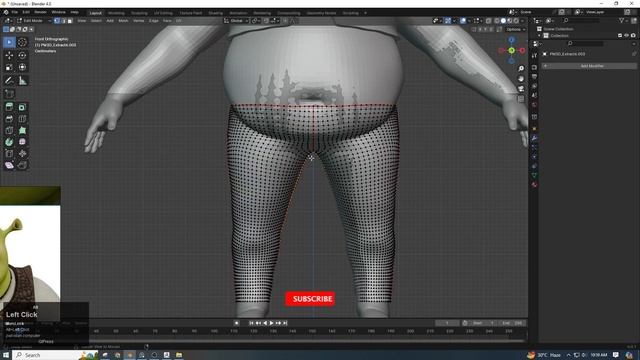The width and height of the screenshot is (640, 360).
Task: Select the Extrude Region tool
Action: tap(9, 107)
